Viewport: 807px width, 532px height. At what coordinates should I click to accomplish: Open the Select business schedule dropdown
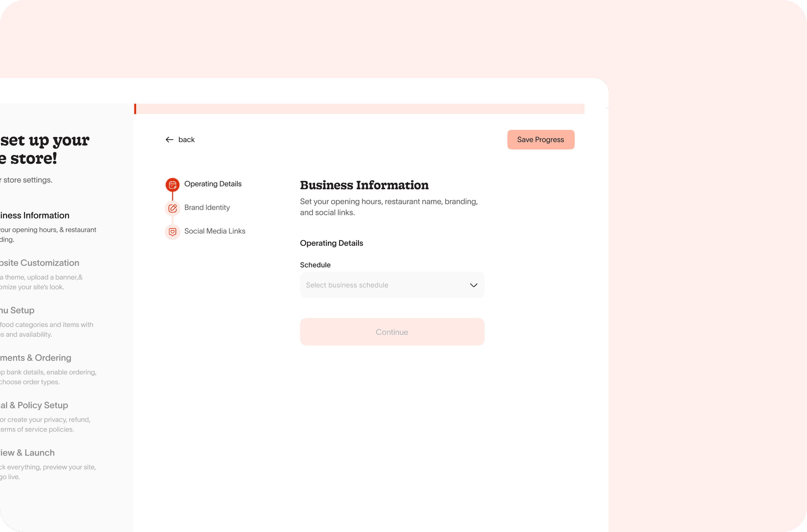392,285
